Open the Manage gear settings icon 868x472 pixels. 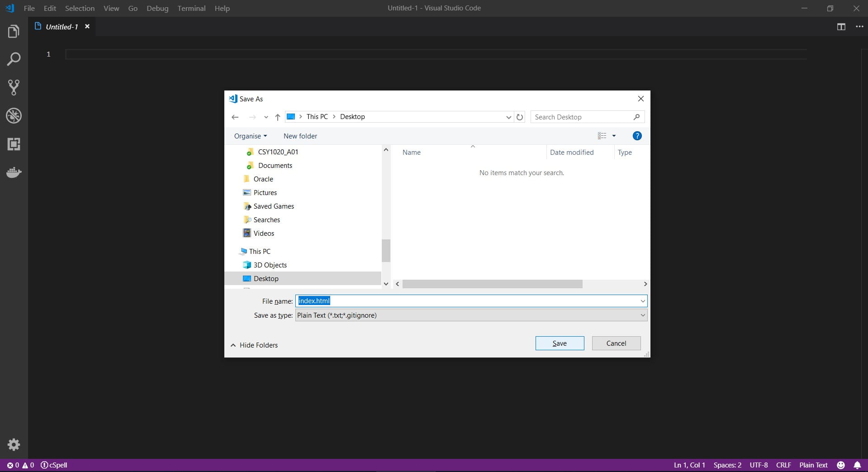tap(14, 444)
